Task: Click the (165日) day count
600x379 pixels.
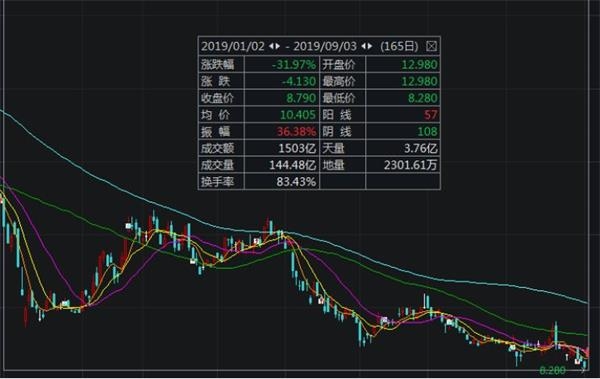Action: point(399,46)
